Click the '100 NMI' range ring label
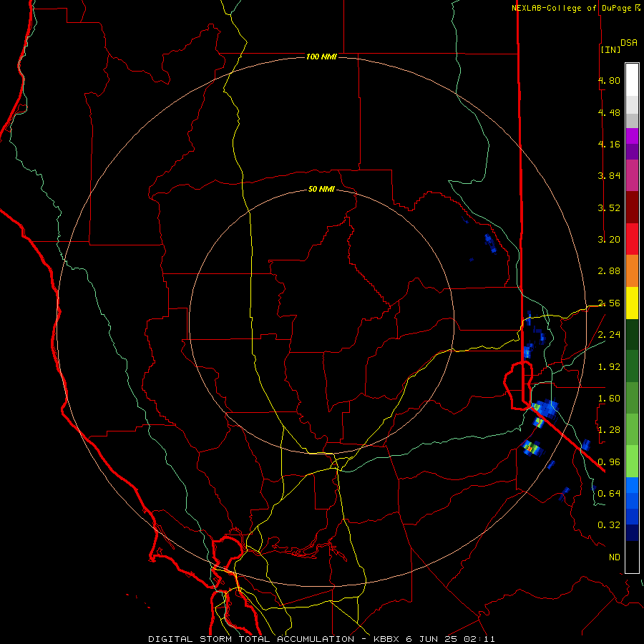 (321, 57)
